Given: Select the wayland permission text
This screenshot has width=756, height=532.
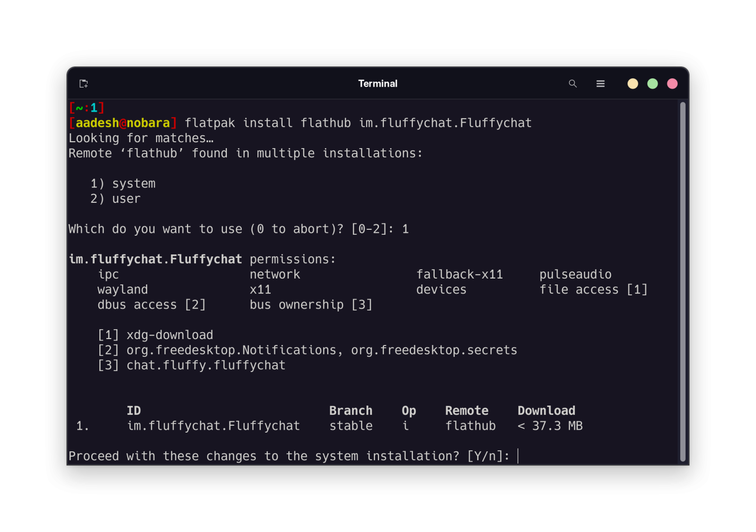Looking at the screenshot, I should 122,289.
